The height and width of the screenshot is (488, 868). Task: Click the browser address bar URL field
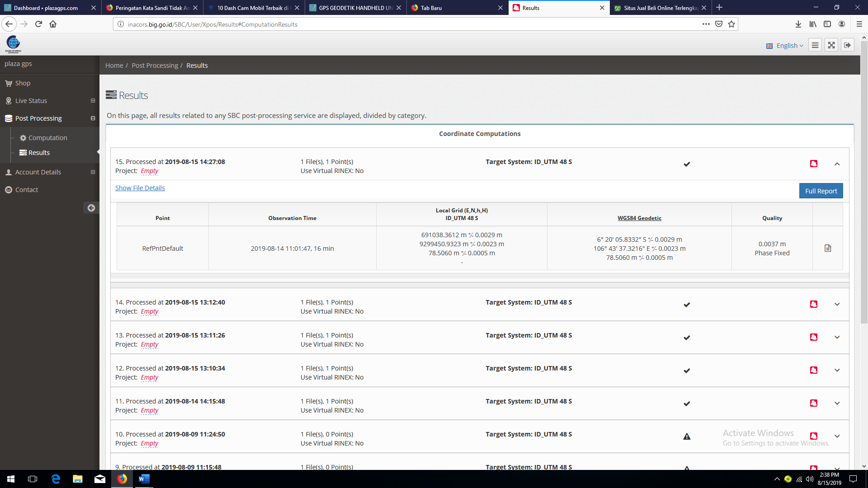pos(407,24)
